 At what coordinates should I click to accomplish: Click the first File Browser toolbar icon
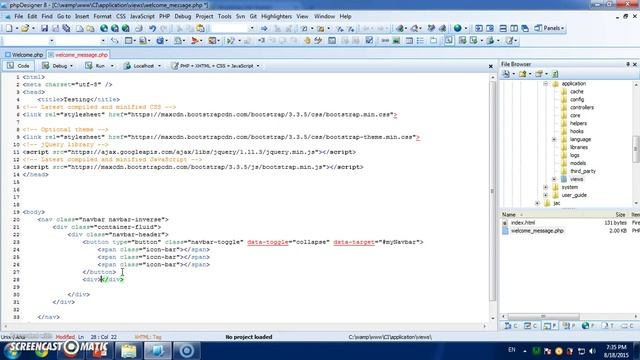(506, 74)
